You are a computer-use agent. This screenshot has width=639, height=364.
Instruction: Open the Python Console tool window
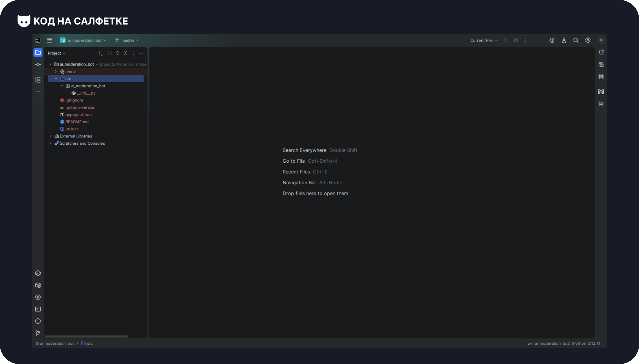pos(38,273)
